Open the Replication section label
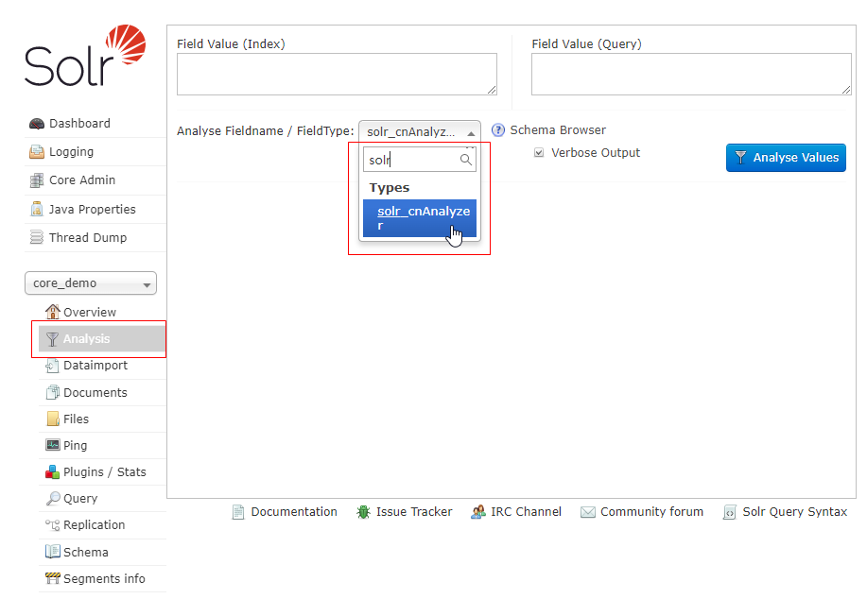 tap(94, 525)
